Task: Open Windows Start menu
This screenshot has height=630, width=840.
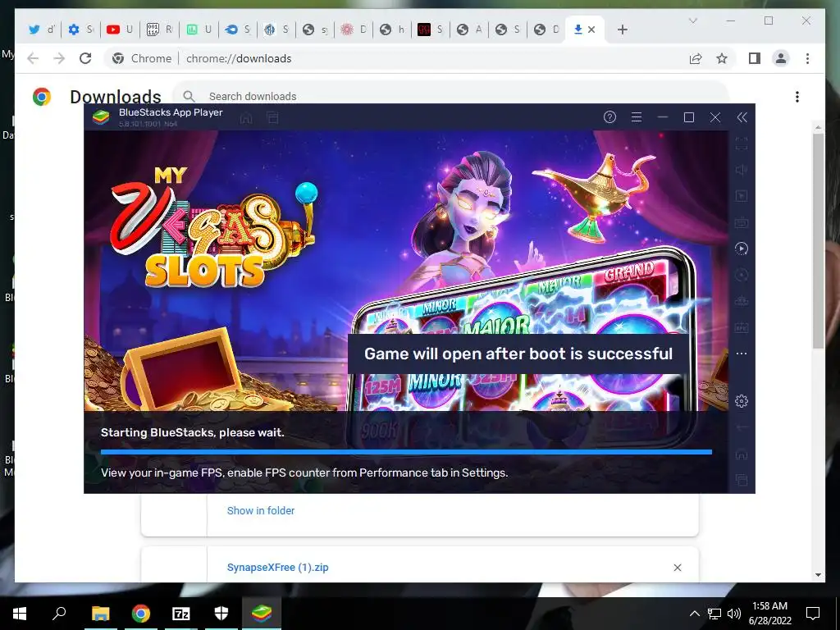Action: (x=20, y=614)
